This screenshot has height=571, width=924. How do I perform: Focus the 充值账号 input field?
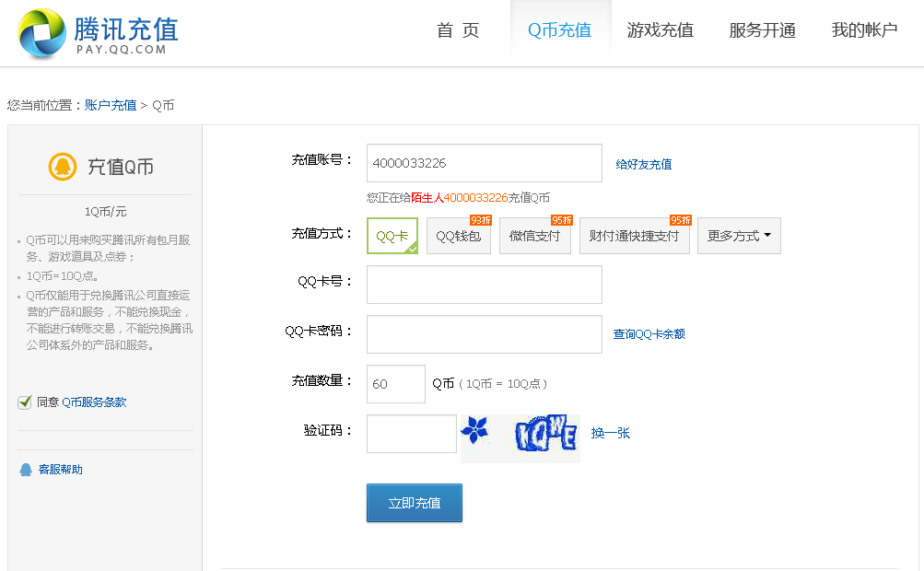point(485,163)
